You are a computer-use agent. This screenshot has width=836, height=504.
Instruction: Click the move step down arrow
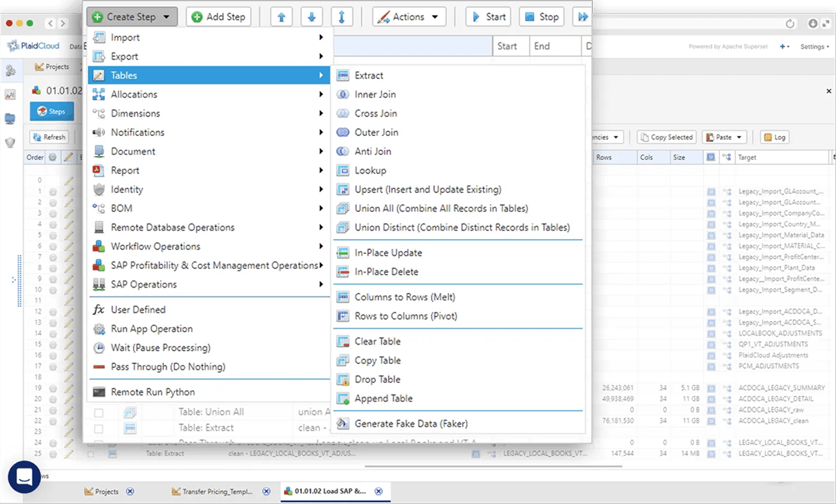point(312,17)
